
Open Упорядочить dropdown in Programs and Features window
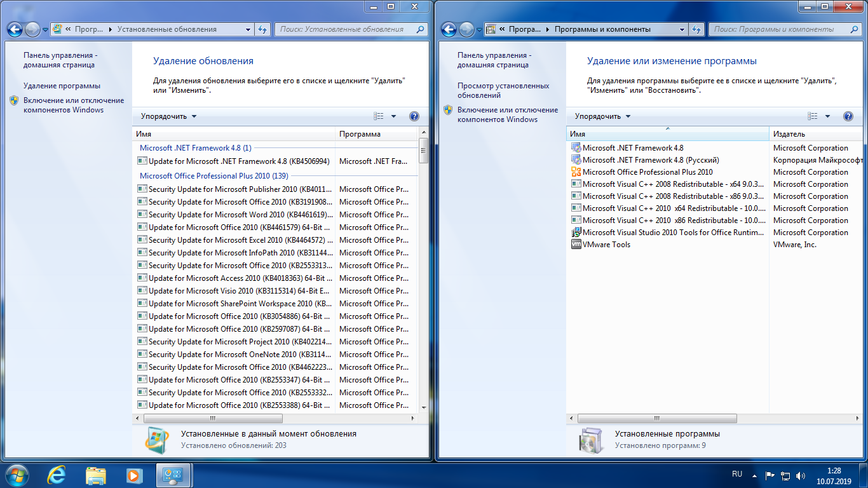pos(603,116)
